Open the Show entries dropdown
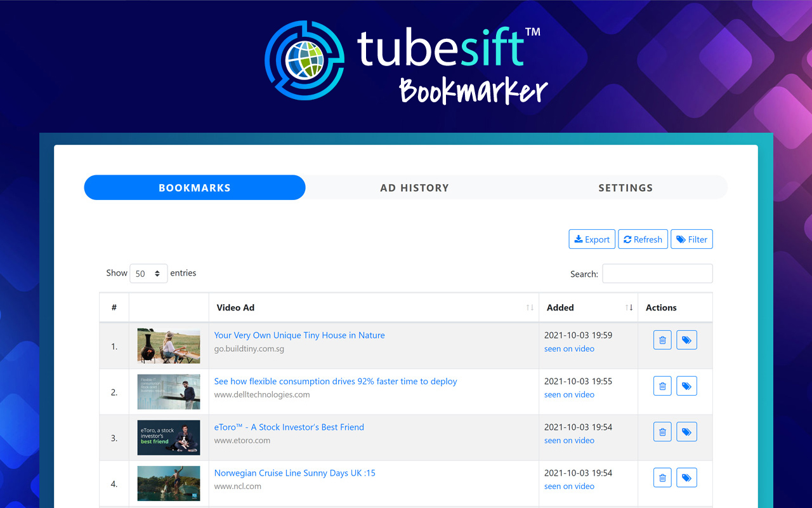This screenshot has height=508, width=812. coord(148,273)
